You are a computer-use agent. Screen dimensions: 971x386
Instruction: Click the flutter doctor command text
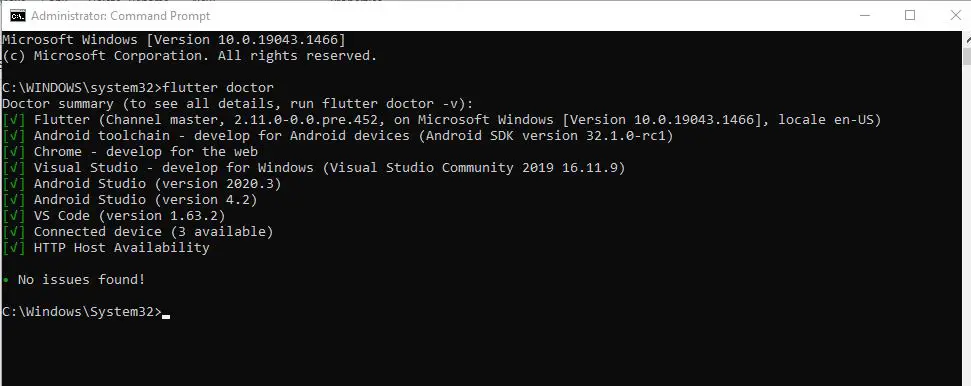218,87
